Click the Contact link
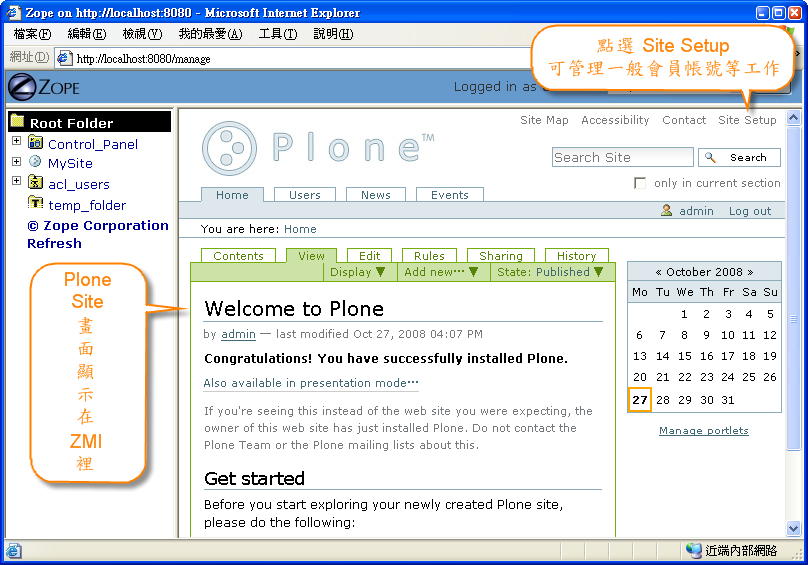 click(x=684, y=120)
